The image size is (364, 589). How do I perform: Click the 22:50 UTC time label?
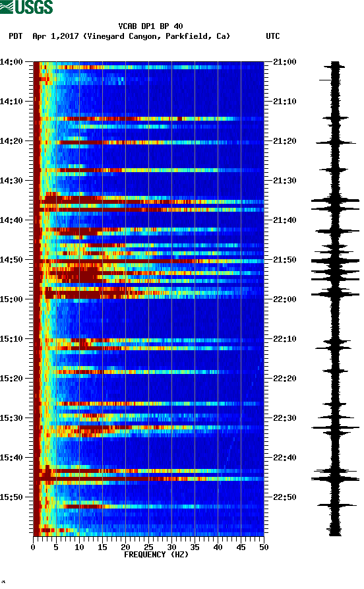click(x=285, y=497)
